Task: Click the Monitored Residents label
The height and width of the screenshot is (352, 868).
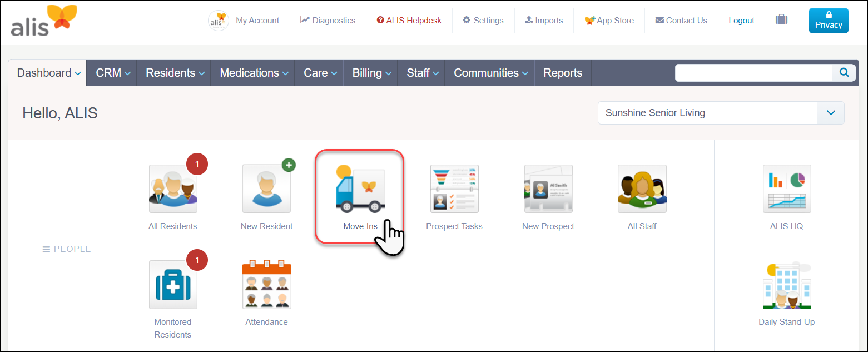Action: pos(173,328)
